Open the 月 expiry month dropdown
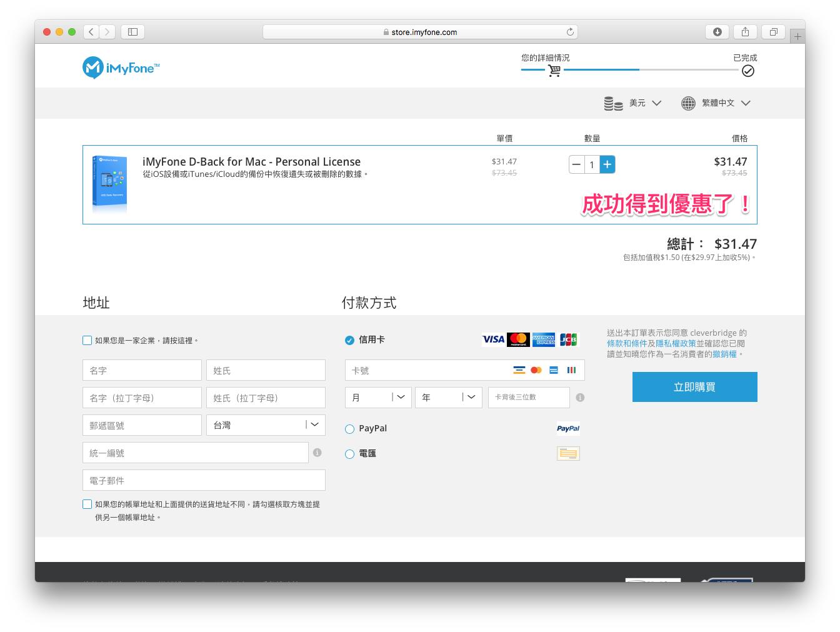Viewport: 840px width, 632px height. pyautogui.click(x=378, y=398)
